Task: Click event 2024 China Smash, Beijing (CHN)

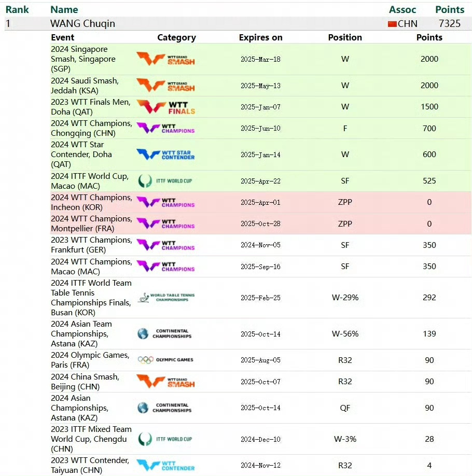Action: pyautogui.click(x=85, y=382)
